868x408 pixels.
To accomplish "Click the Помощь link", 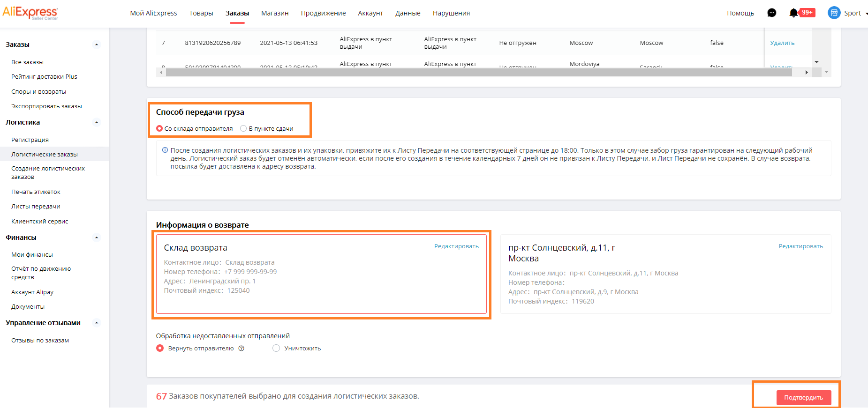I will (740, 13).
